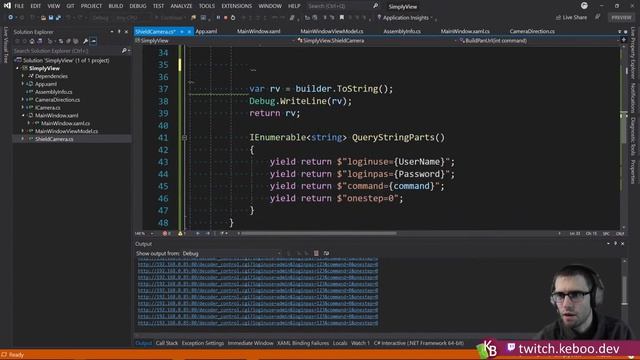Open the VIEW menu
Screen dimensions: 640x360
53,6
